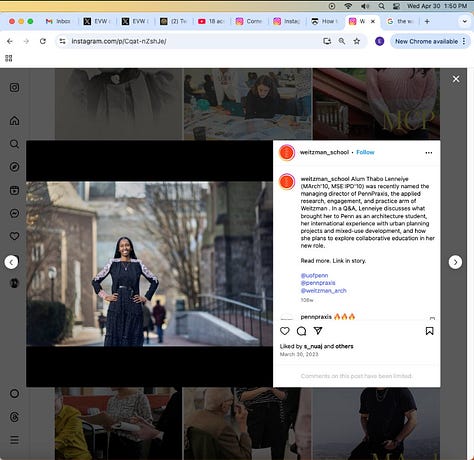Open Wi-Fi menu bar icon
This screenshot has width=474, height=460.
tap(348, 6)
